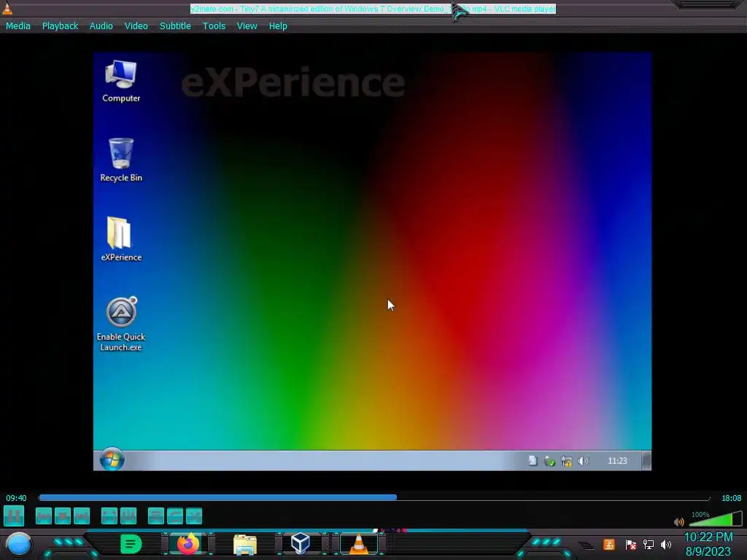This screenshot has height=560, width=747.
Task: Click the network tray icon inside the video
Action: pos(566,461)
